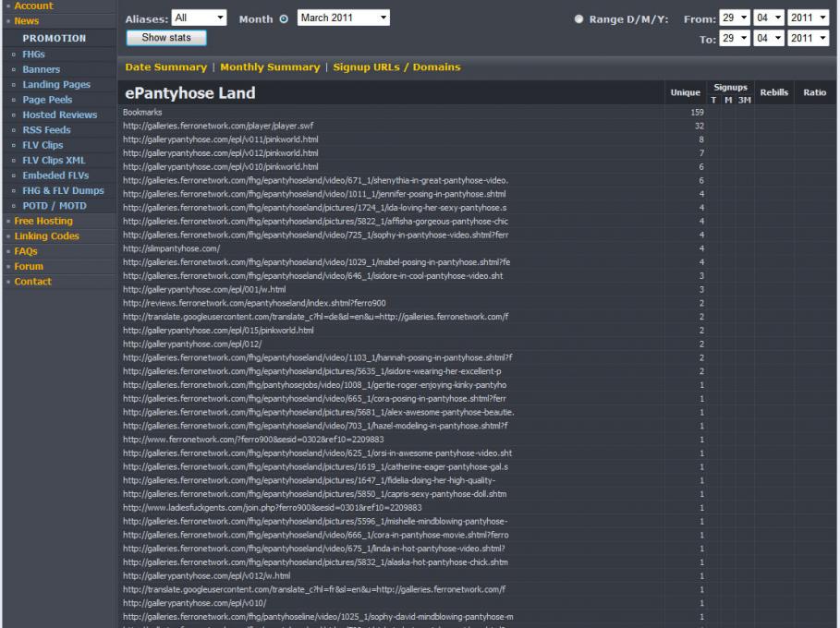Open the From year dropdown
Screen dimensions: 840x628
808,18
